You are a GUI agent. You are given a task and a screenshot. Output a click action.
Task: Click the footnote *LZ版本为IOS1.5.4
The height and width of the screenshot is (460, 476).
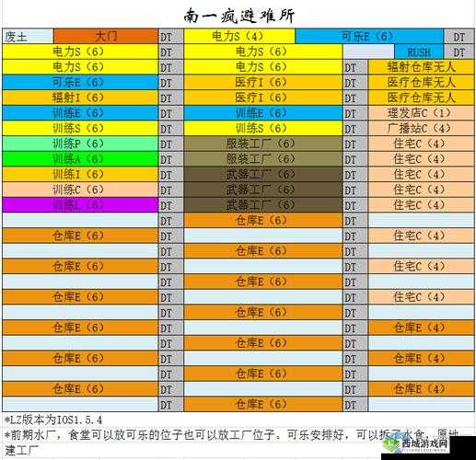point(53,420)
